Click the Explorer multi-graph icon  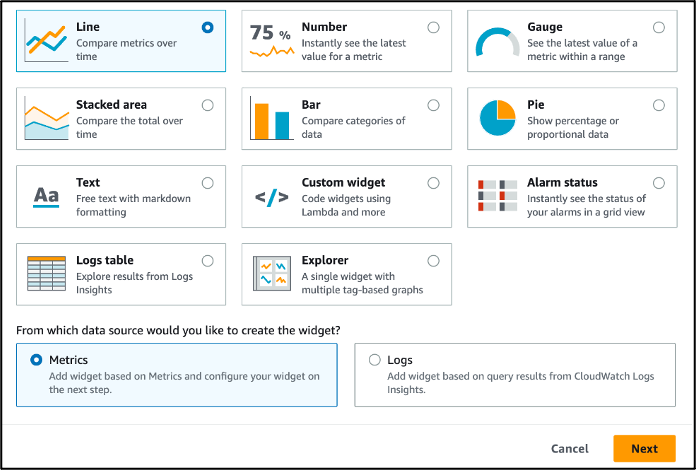(270, 275)
